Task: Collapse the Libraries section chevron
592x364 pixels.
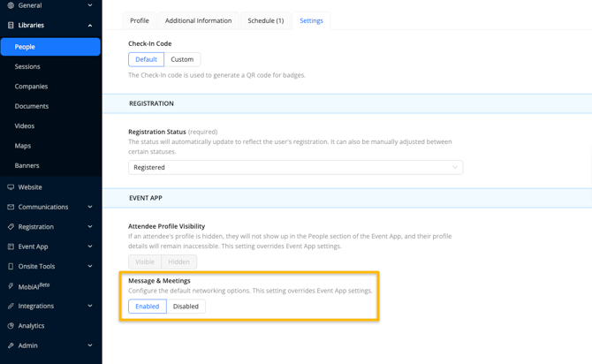Action: (90, 26)
